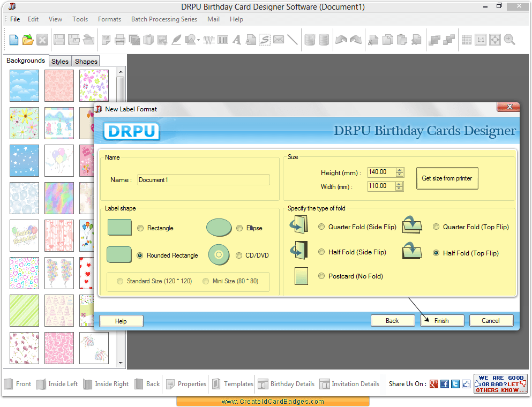Select the diagonal line drawing tool

click(x=292, y=40)
